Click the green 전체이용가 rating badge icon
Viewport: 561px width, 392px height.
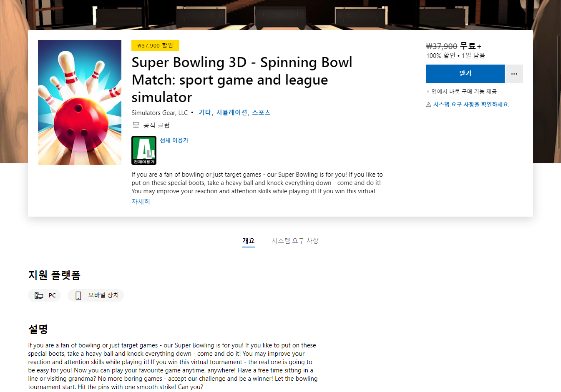coord(144,150)
